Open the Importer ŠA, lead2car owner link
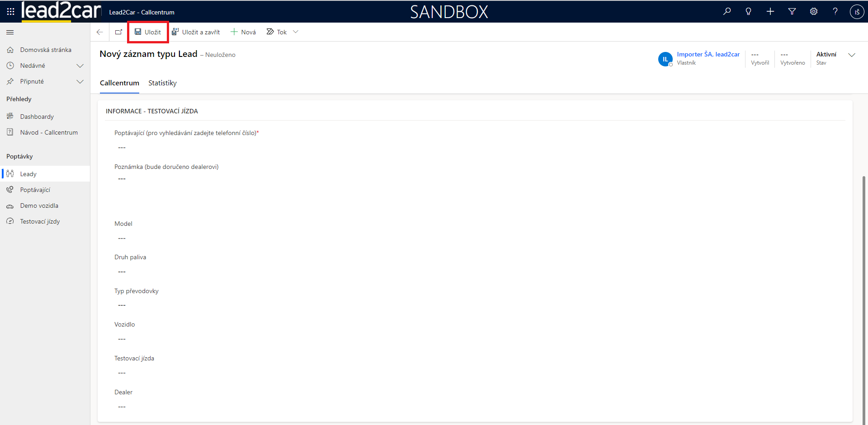The image size is (868, 425). pos(708,54)
